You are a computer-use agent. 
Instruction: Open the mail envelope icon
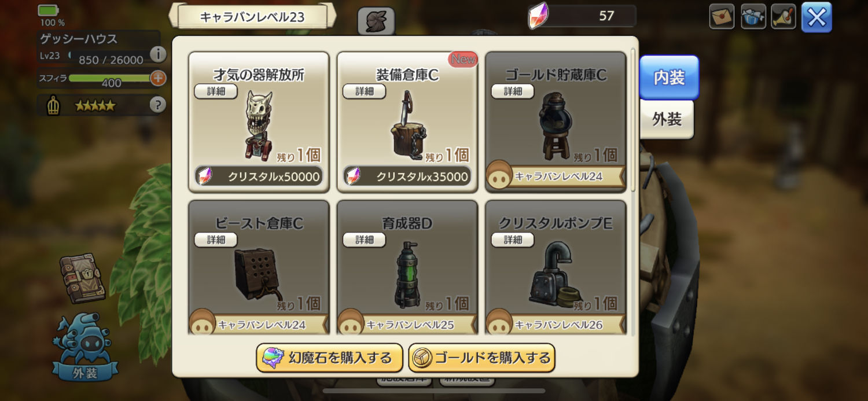722,16
